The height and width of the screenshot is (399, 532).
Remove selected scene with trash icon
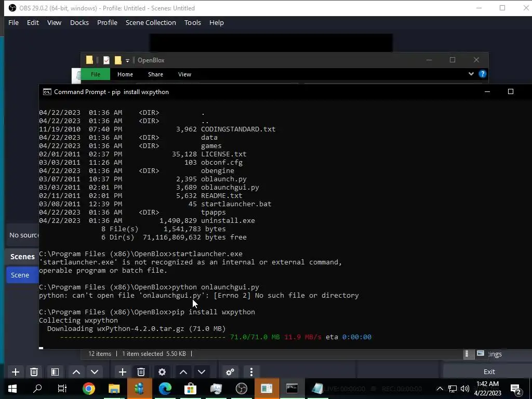[x=34, y=372]
